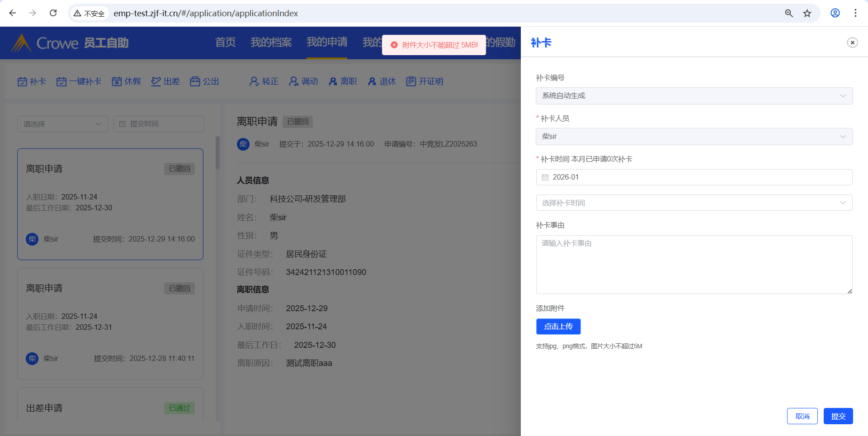Expand the 补卡编号 dropdown
Image resolution: width=868 pixels, height=436 pixels.
(694, 96)
